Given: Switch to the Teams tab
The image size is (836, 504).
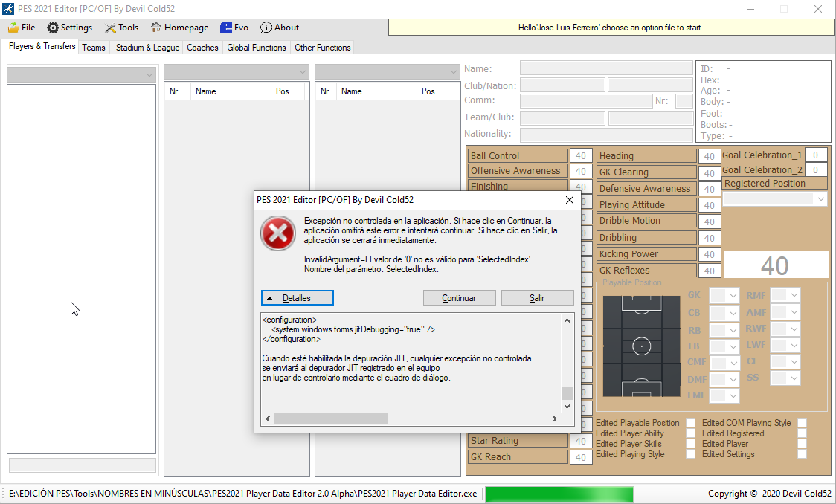Looking at the screenshot, I should point(93,48).
